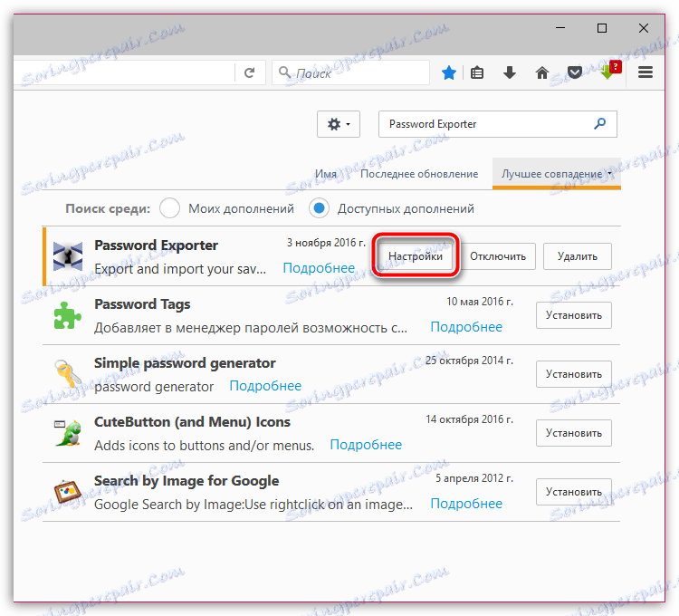Open the gear tools dropdown

pyautogui.click(x=339, y=124)
